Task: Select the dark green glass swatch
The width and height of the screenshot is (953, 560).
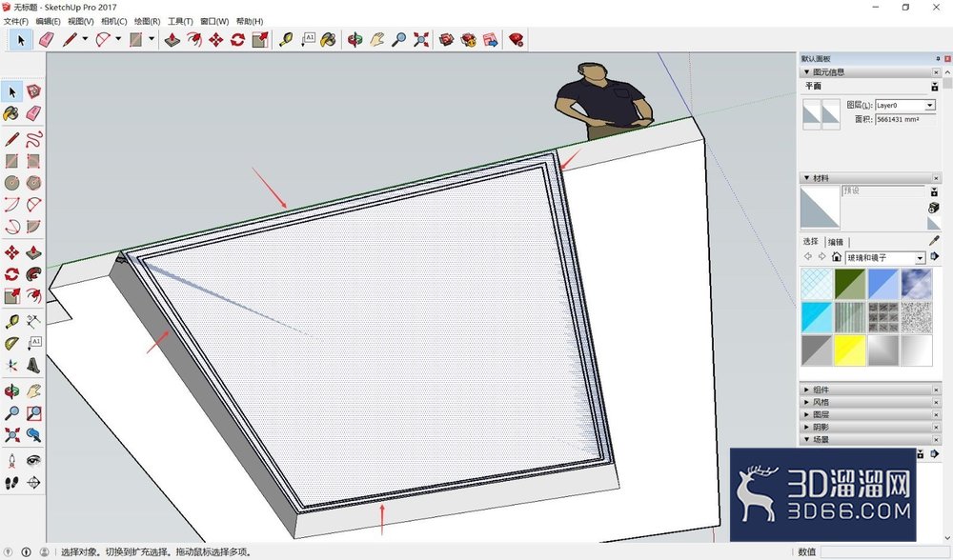Action: coord(849,284)
